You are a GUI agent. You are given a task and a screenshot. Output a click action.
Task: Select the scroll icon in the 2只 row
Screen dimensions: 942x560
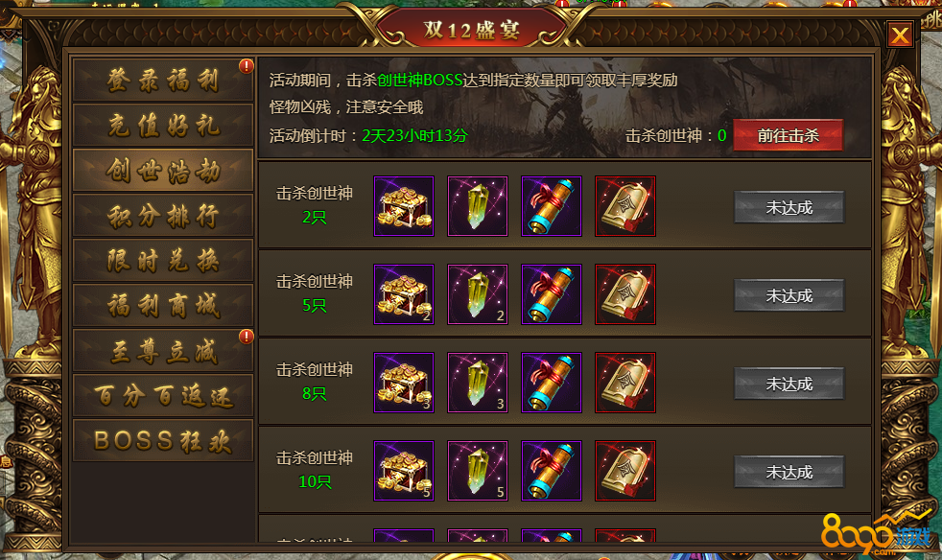tap(552, 206)
